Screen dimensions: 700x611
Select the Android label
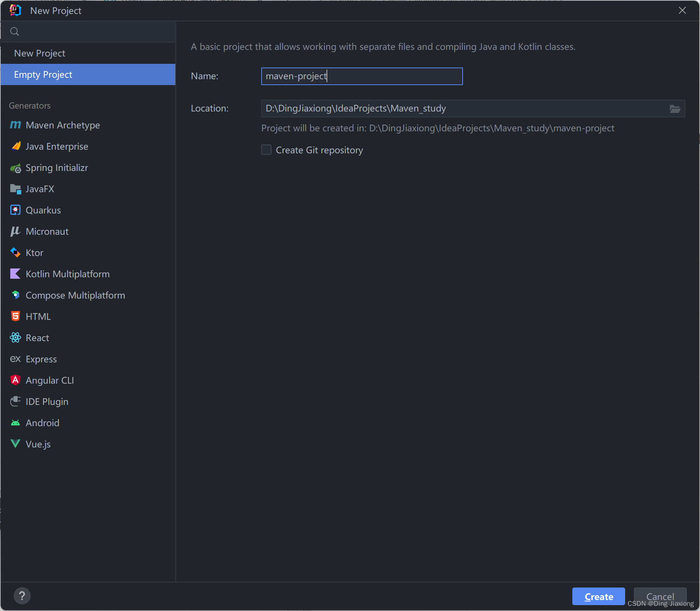pos(43,423)
